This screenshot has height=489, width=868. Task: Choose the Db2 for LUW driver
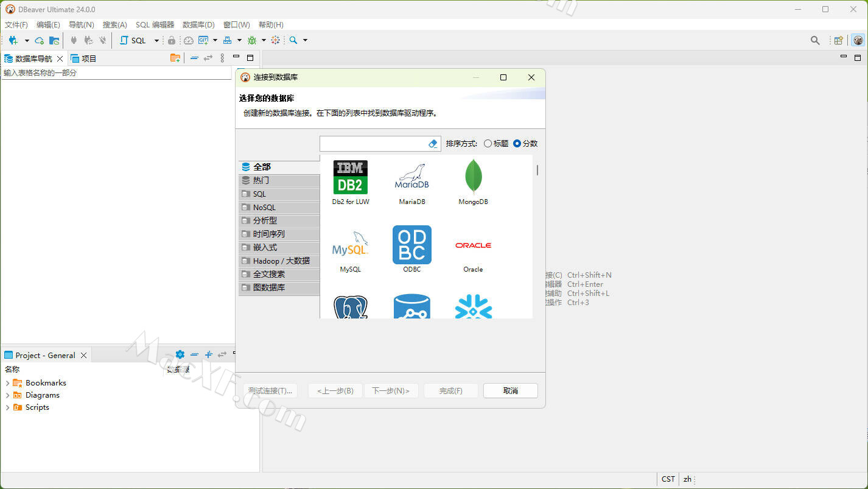351,182
